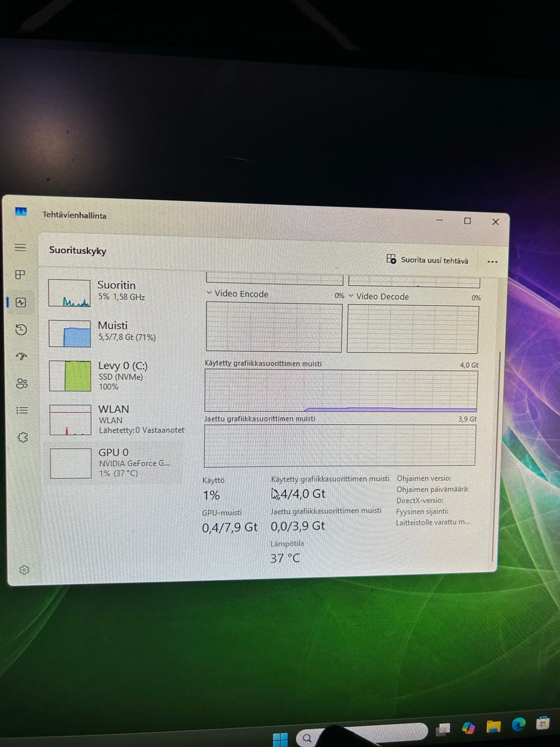560x747 pixels.
Task: Click the GPU 0 mini graph thumbnail
Action: [x=71, y=463]
